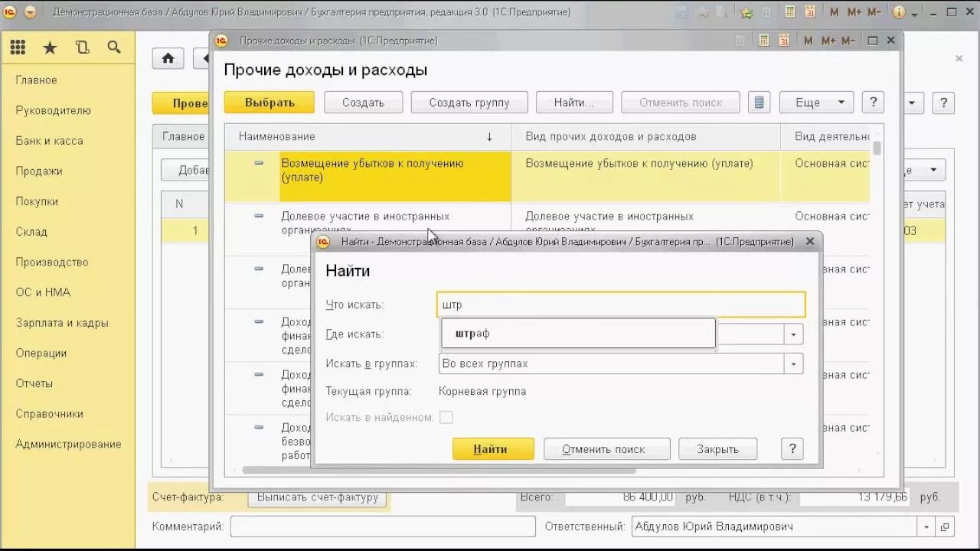980x551 pixels.
Task: Choose the штраф autocomplete suggestion
Action: (578, 334)
